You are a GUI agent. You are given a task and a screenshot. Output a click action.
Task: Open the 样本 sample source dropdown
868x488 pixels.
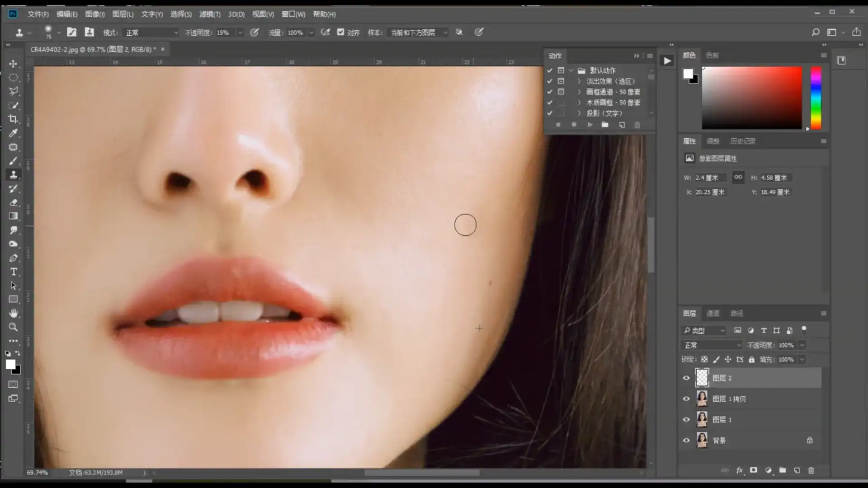[419, 33]
